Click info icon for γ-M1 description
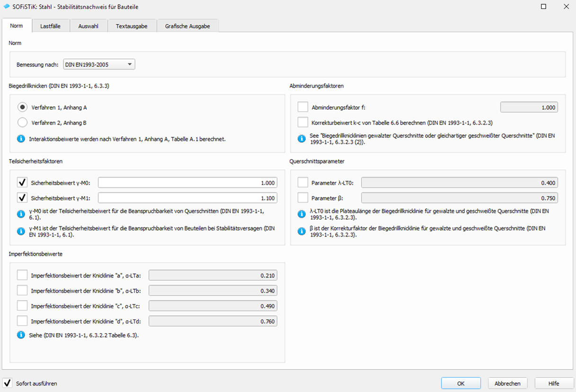 (21, 231)
